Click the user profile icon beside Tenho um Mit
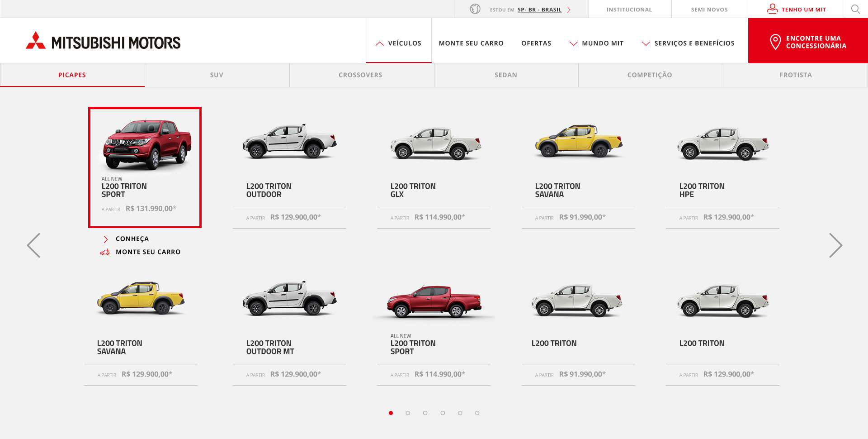Screen dimensions: 868x439 point(772,9)
